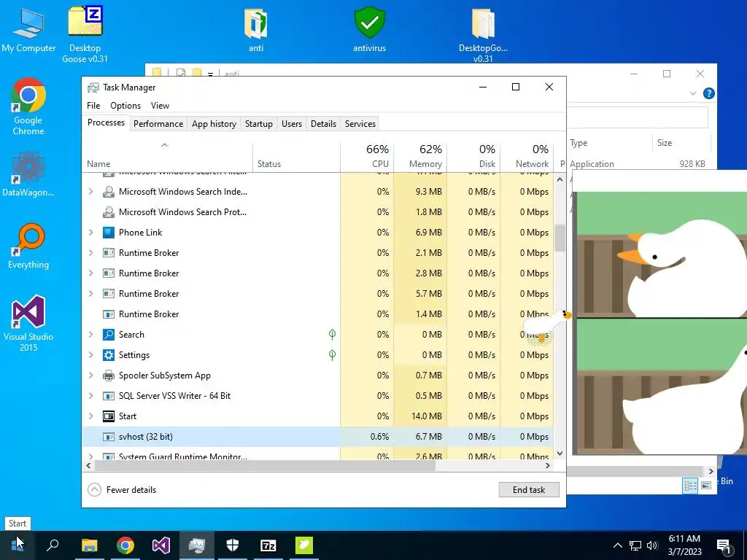Open DesktopGoose v0.31 folder icon

(x=483, y=35)
